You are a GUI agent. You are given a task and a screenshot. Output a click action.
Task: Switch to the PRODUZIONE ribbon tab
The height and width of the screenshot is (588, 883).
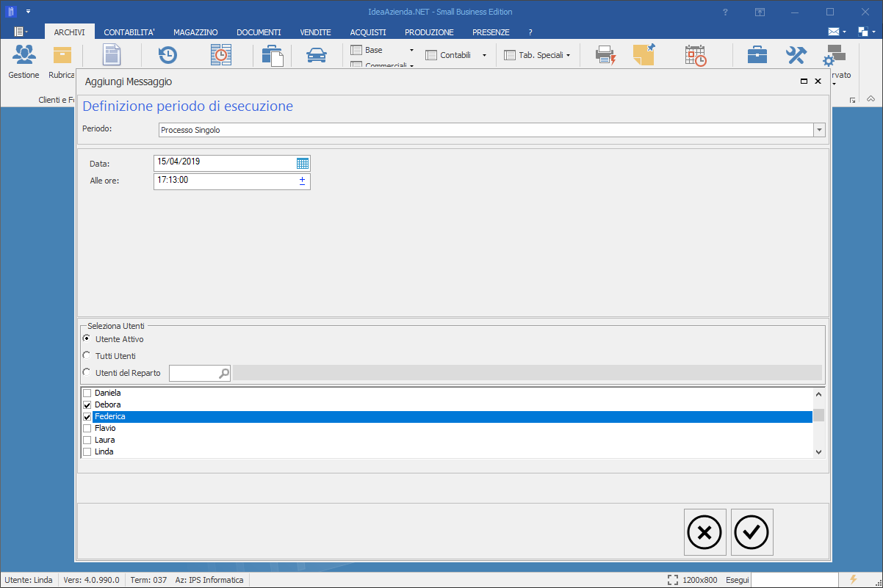(429, 32)
